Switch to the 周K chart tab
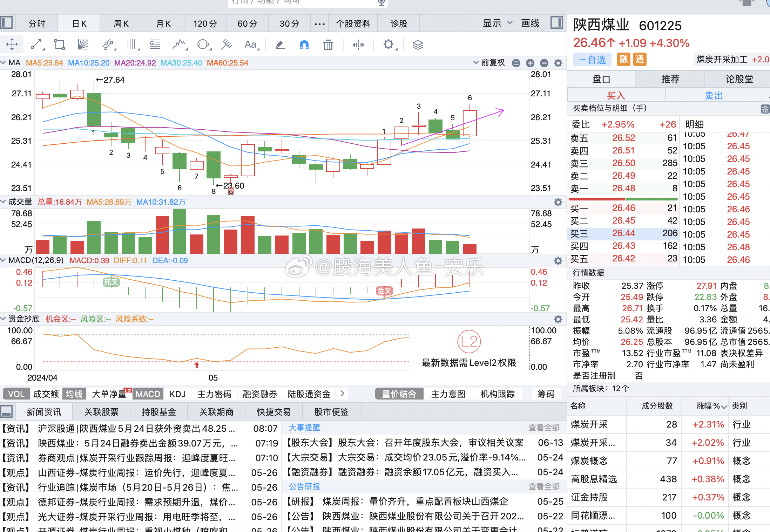 click(x=121, y=23)
